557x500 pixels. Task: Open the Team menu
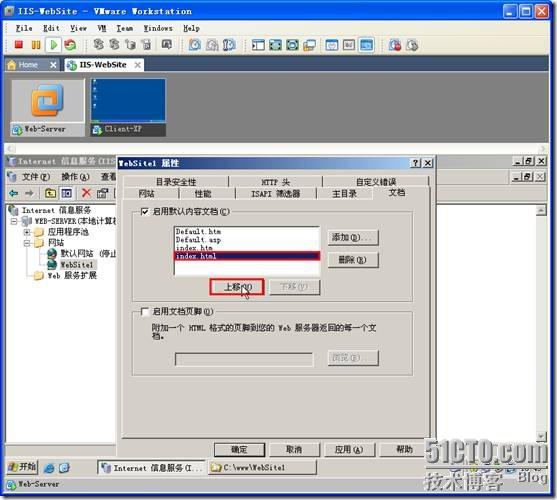pyautogui.click(x=125, y=28)
